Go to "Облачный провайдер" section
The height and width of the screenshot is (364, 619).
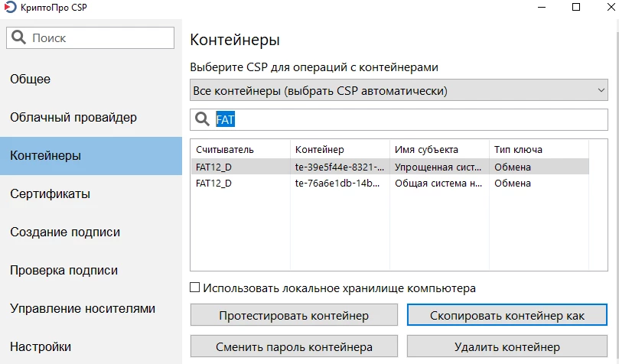[x=73, y=117]
